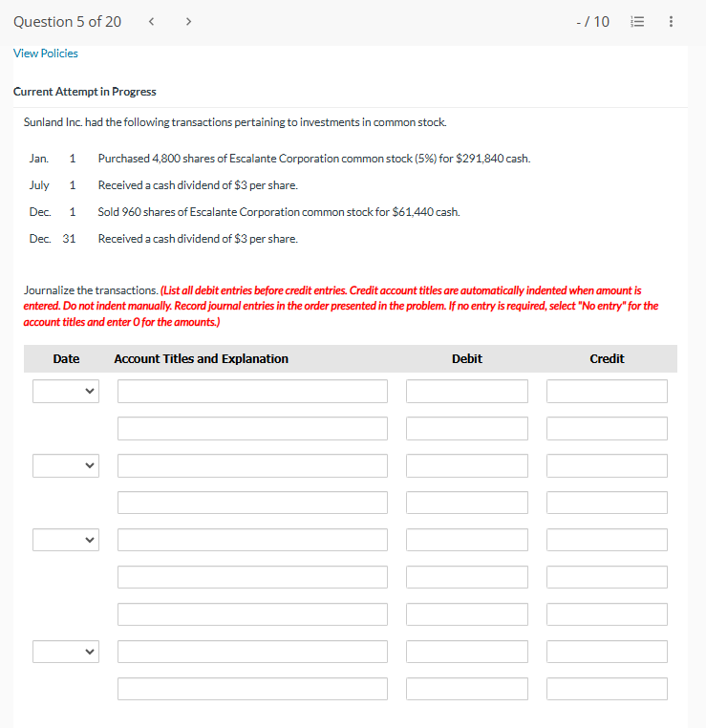706x728 pixels.
Task: Click fourth row Credit field
Action: click(608, 503)
